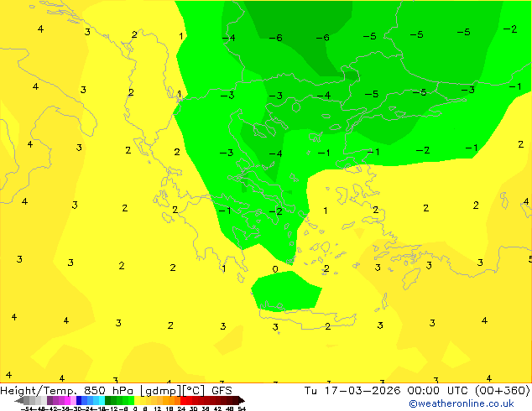Image resolution: width=532 pixels, height=411 pixels.
Task: Pick the yellow legend swatch
Action: click(x=137, y=401)
